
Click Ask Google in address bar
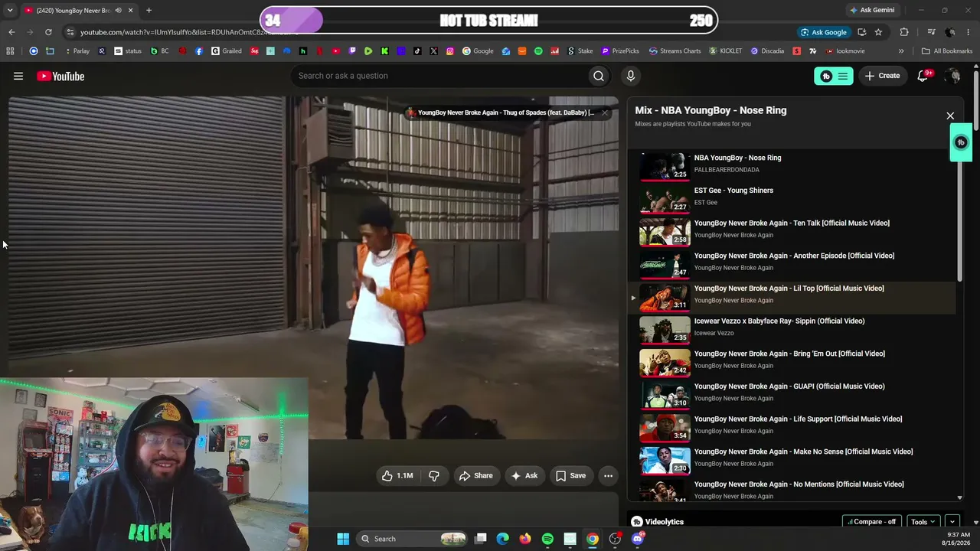pyautogui.click(x=823, y=32)
